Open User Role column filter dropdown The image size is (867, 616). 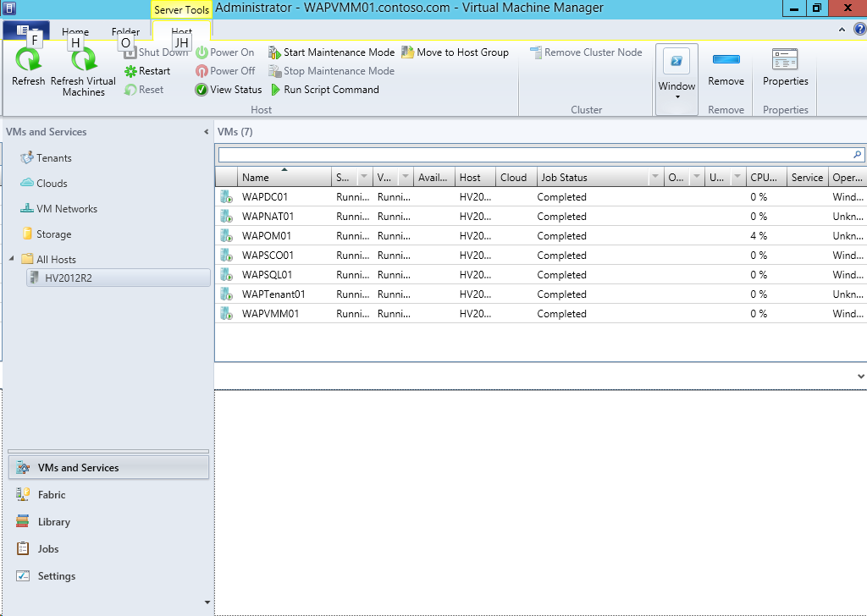pyautogui.click(x=737, y=177)
